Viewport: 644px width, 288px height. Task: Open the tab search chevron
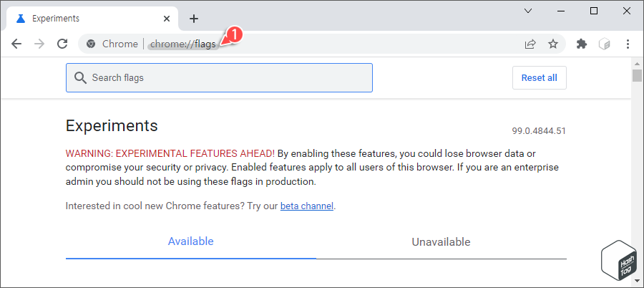[x=529, y=11]
